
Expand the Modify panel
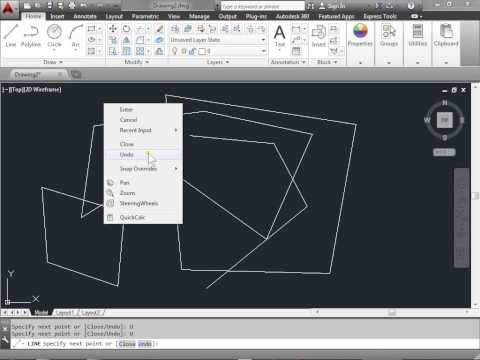[x=137, y=62]
